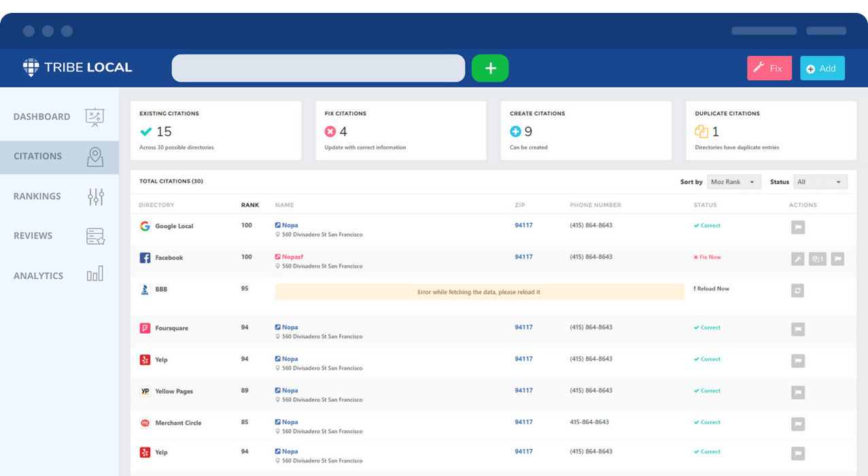Click the flag icon in Google Local row
This screenshot has height=476, width=868.
798,228
